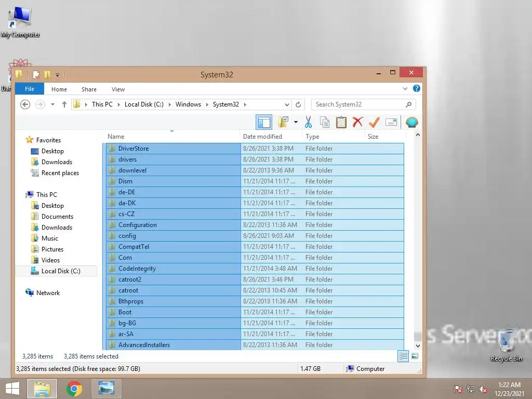
Task: Open Customize Quick Access Toolbar dropdown
Action: [57, 75]
